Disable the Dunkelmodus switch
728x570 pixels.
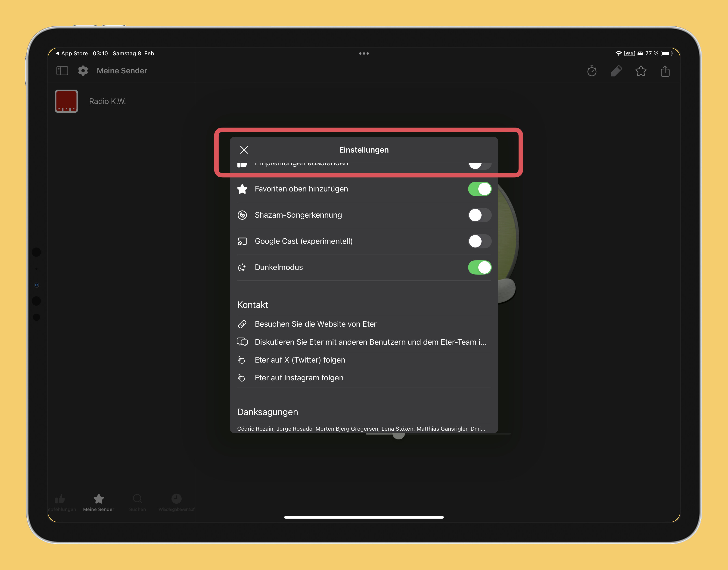(x=479, y=267)
